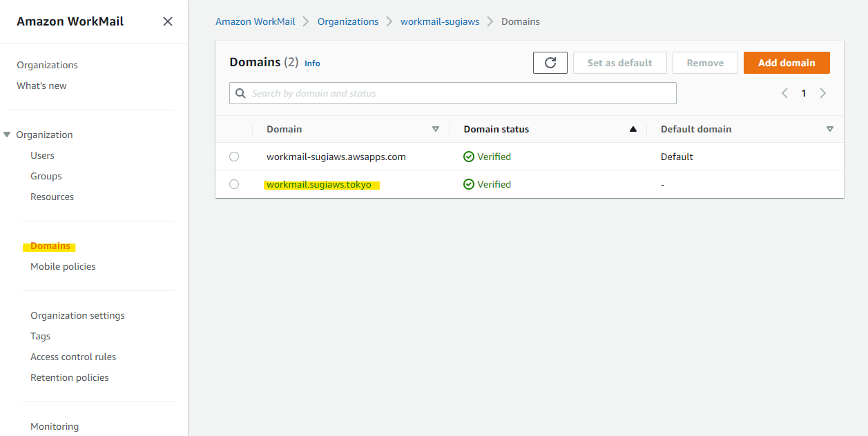
Task: Click the refresh icon button
Action: tap(550, 63)
